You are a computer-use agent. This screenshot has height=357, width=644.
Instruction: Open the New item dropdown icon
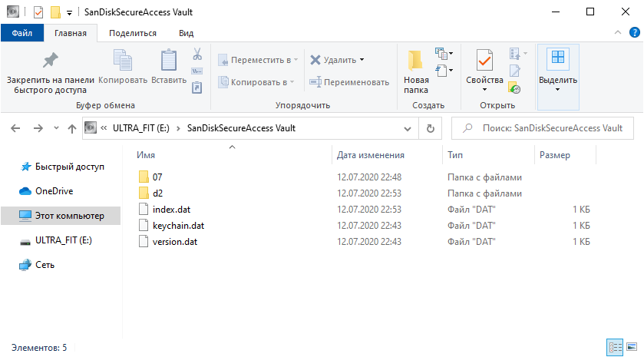point(444,54)
